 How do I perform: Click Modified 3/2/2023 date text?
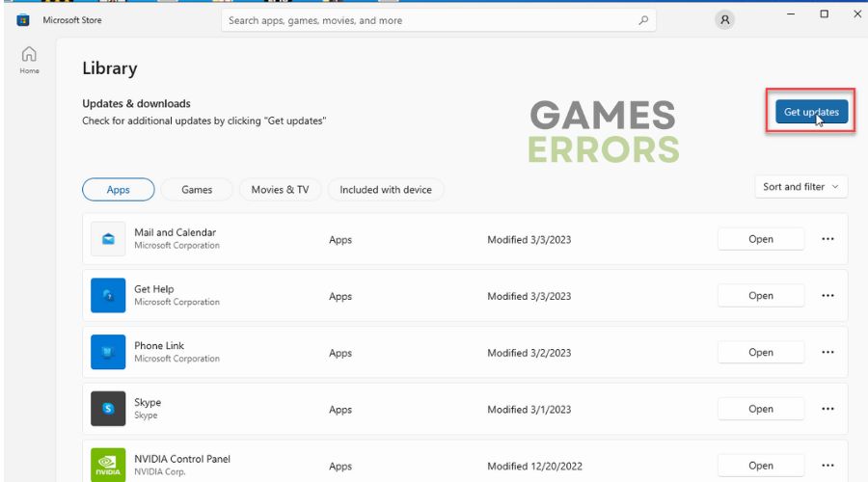(529, 353)
